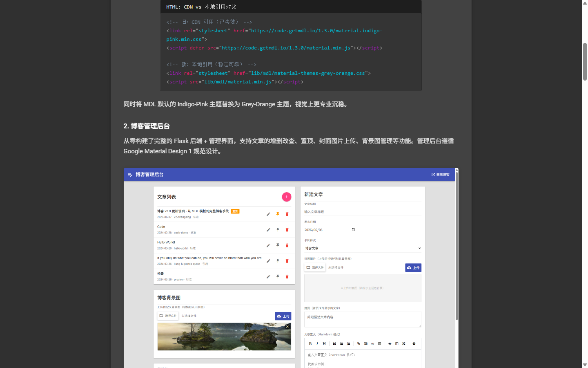The width and height of the screenshot is (588, 368).
Task: Unpin the 博客 v2.0 更新说明 article
Action: [278, 214]
